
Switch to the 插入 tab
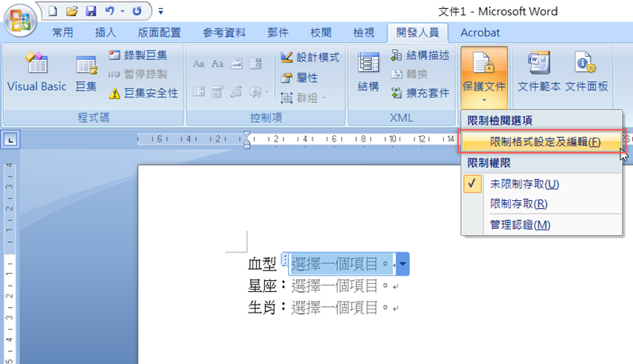click(105, 32)
